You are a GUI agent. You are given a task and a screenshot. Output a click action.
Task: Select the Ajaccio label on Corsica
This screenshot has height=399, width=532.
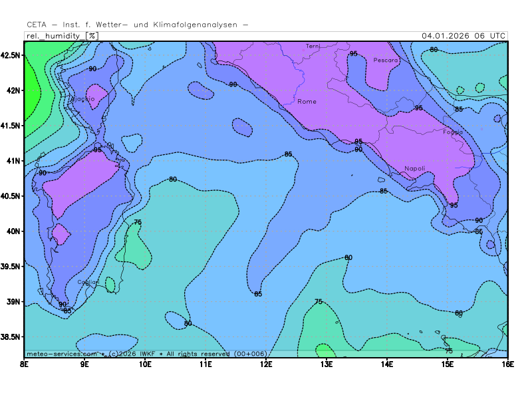coord(84,99)
